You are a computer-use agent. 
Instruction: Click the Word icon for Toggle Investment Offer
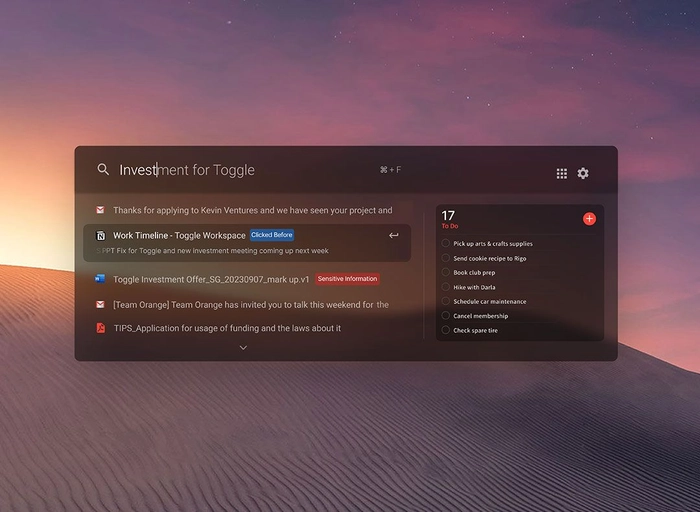pos(100,279)
